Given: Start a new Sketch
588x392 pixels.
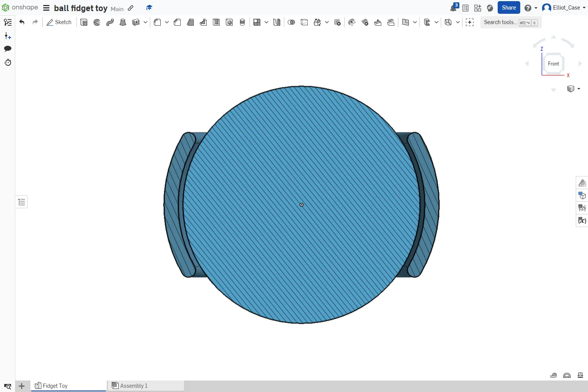Looking at the screenshot, I should pos(59,22).
